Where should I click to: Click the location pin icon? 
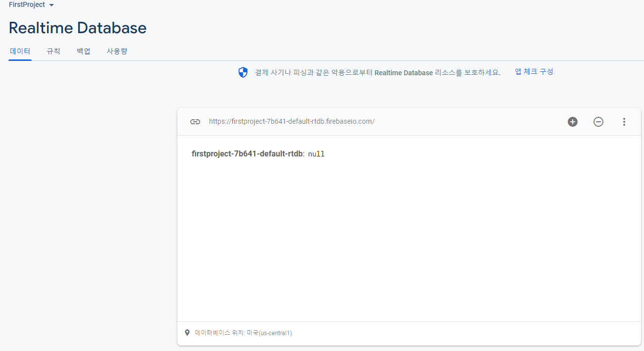coord(187,333)
